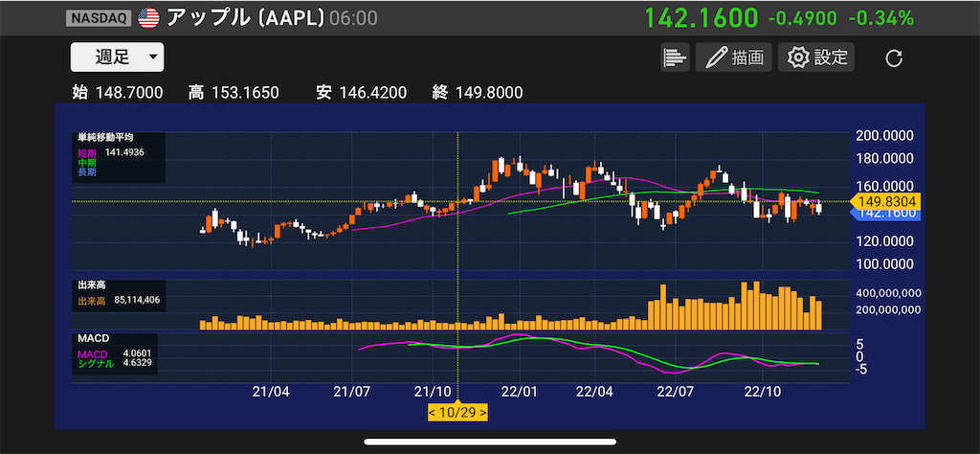The image size is (980, 454).
Task: Click the volume-by-price bars icon
Action: coord(675,57)
